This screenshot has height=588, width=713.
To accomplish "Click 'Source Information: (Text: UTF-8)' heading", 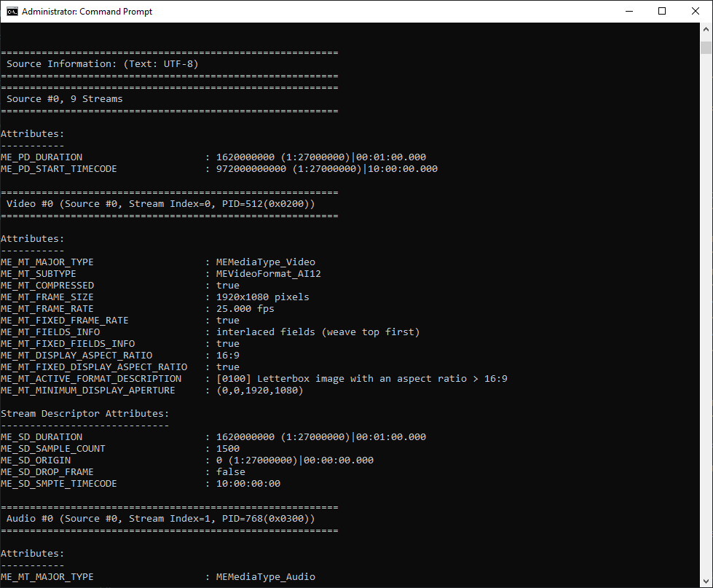I will pos(102,64).
